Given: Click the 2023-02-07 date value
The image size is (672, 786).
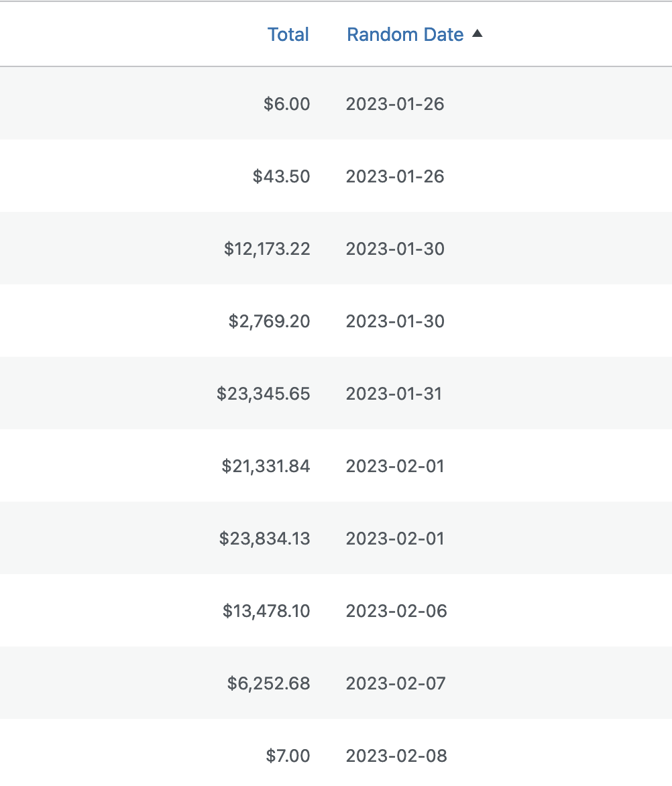Looking at the screenshot, I should coord(396,683).
